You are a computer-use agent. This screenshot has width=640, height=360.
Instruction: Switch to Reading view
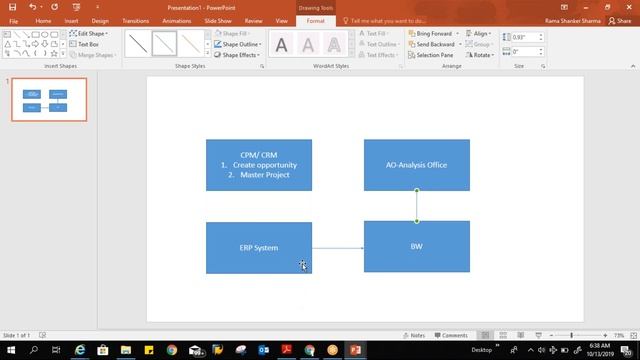[521, 336]
